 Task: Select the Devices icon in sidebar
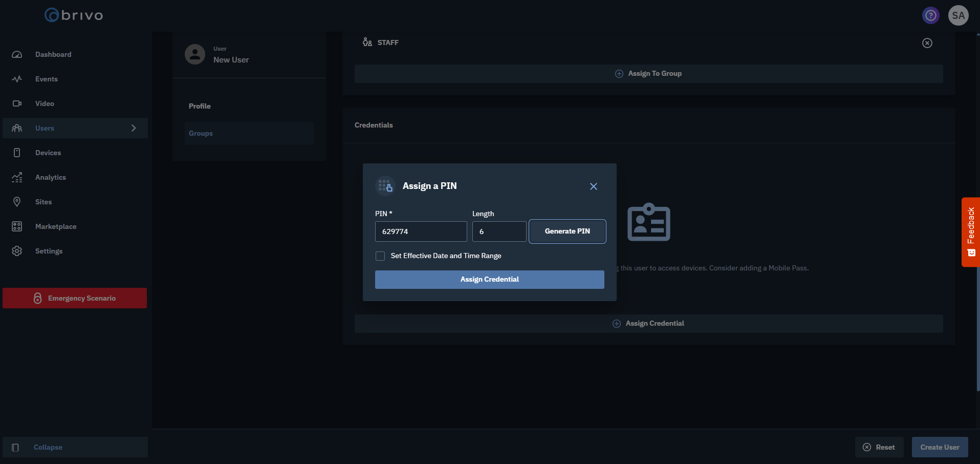pos(17,153)
